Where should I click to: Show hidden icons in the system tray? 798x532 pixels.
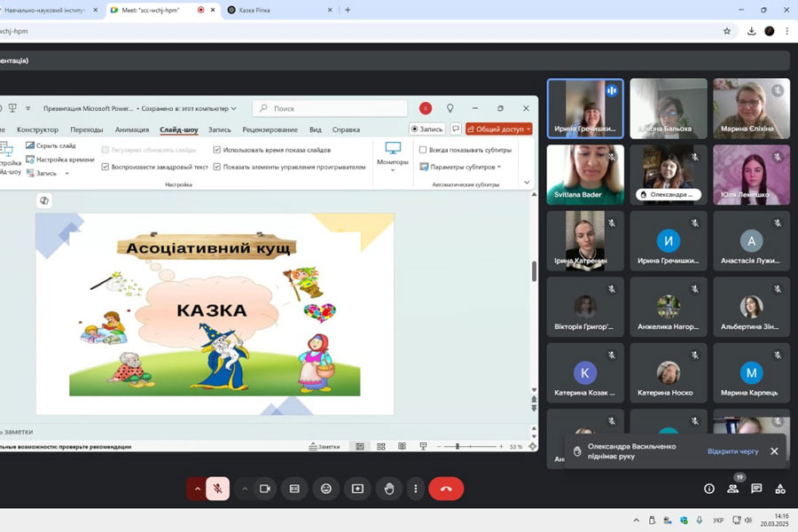[x=636, y=520]
